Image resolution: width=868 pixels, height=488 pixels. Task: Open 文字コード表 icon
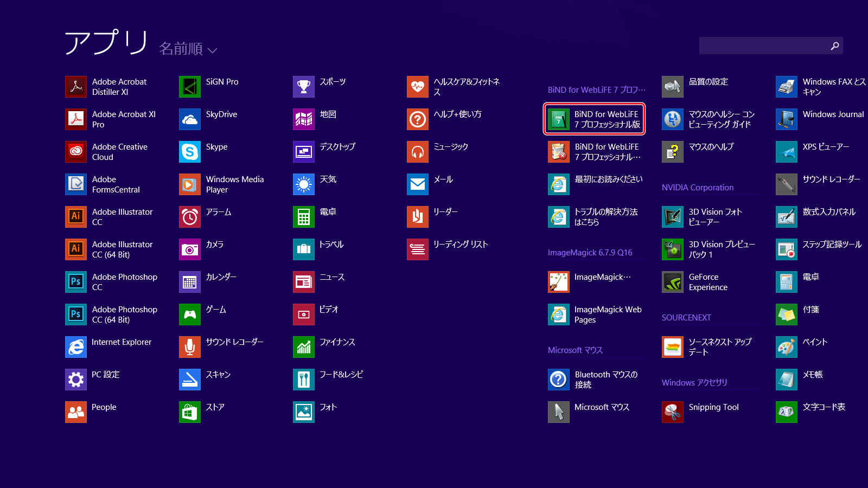tap(787, 412)
